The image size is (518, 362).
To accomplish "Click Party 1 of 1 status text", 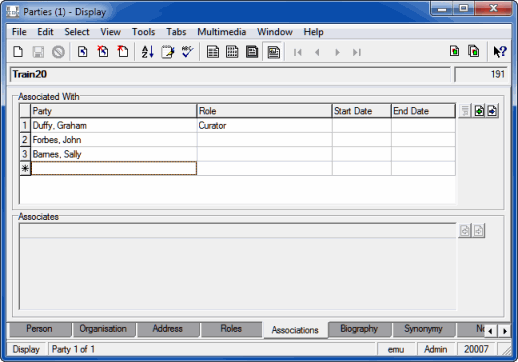I will (x=73, y=349).
